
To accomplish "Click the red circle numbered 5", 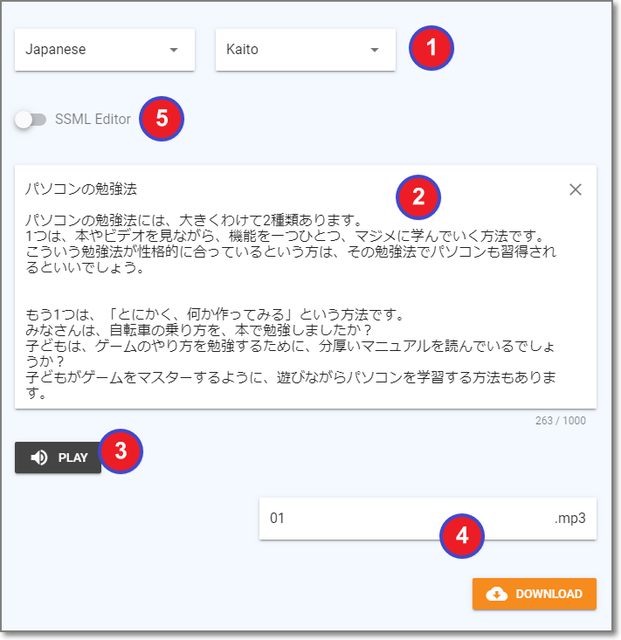I will pos(161,120).
